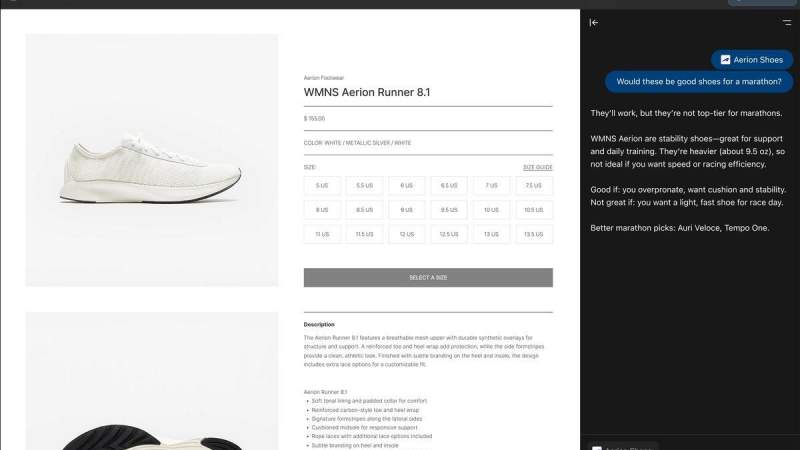Click the marathon question message bubble
This screenshot has height=450, width=800.
point(698,82)
